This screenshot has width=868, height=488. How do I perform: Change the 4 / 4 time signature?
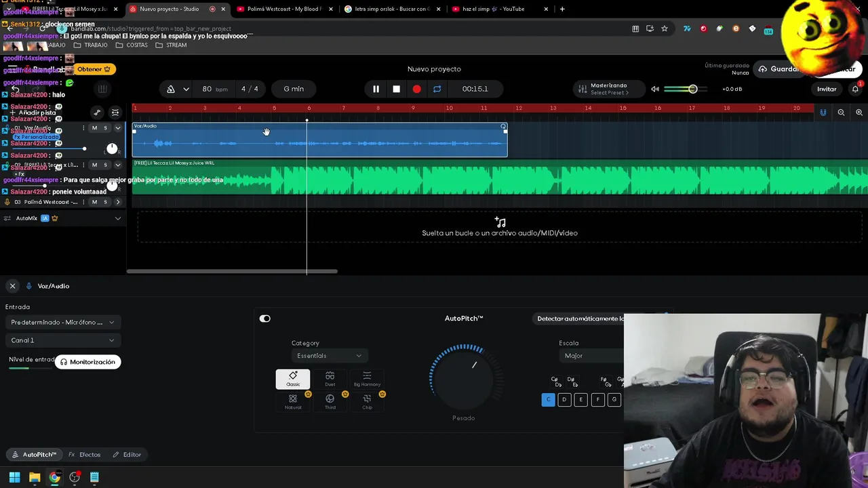point(250,89)
